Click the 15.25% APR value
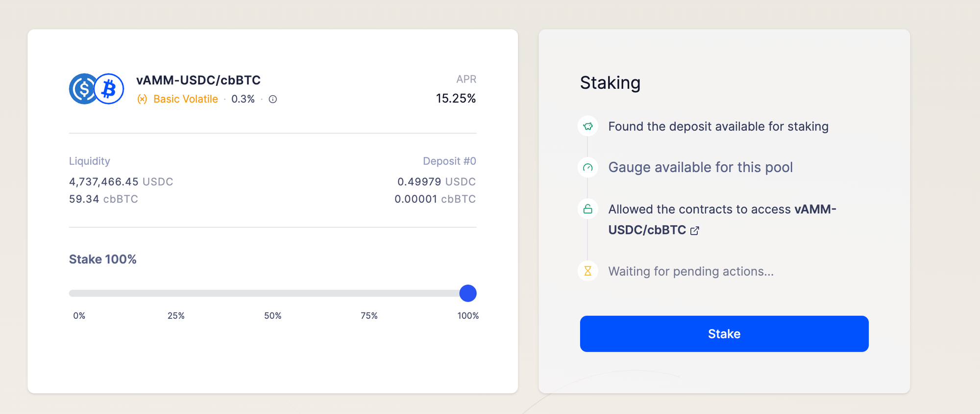 tap(456, 99)
